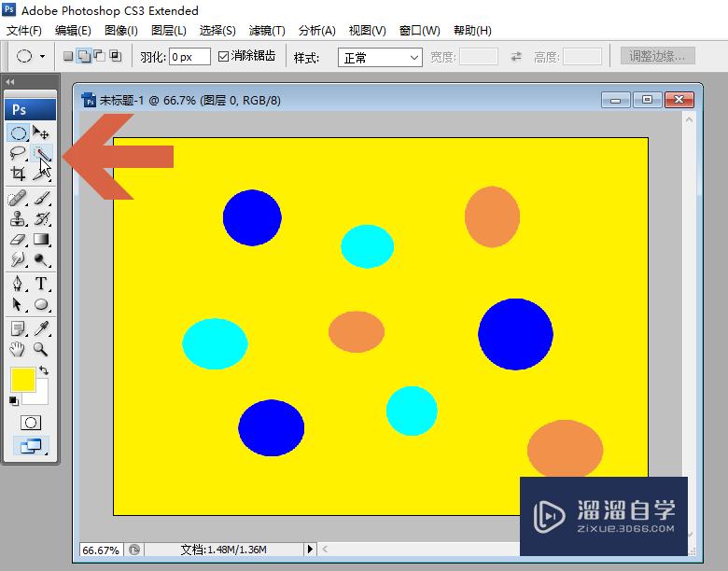728x571 pixels.
Task: Open the 图层(L) menu
Action: tap(169, 31)
